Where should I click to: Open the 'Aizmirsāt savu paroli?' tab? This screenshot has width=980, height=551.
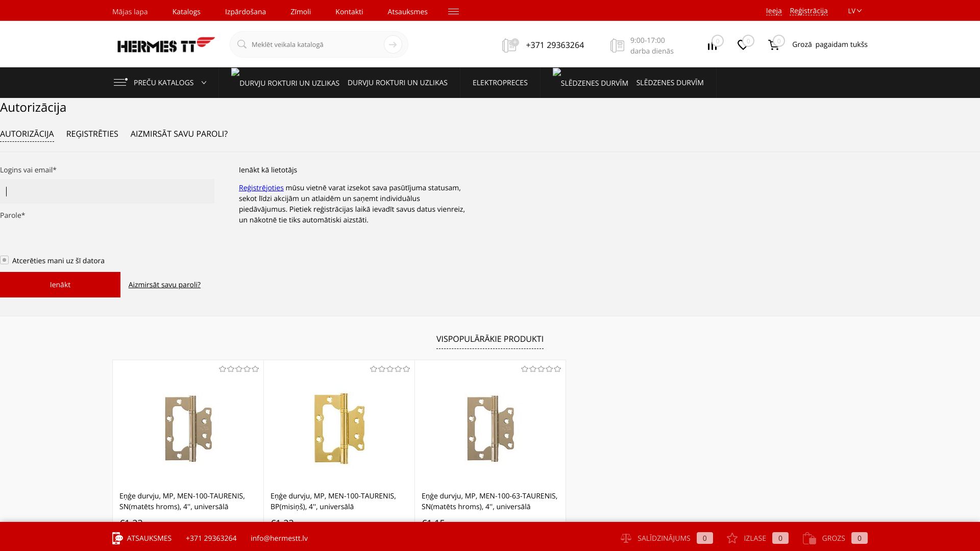pos(179,134)
